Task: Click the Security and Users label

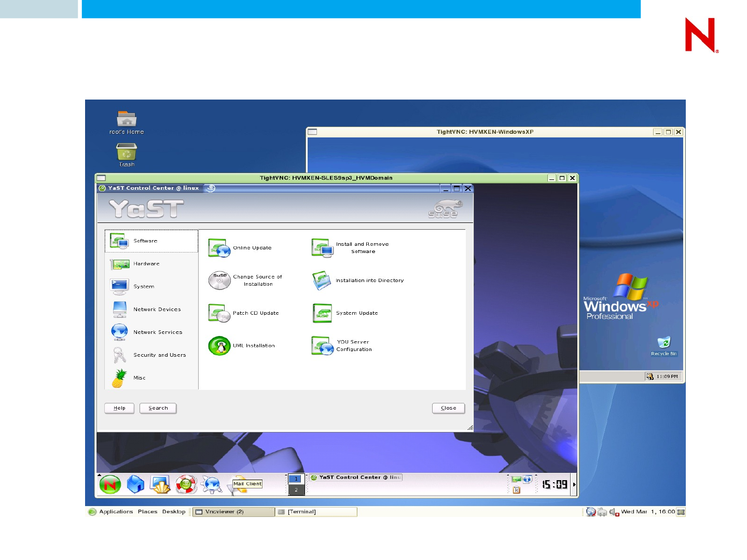Action: tap(160, 355)
